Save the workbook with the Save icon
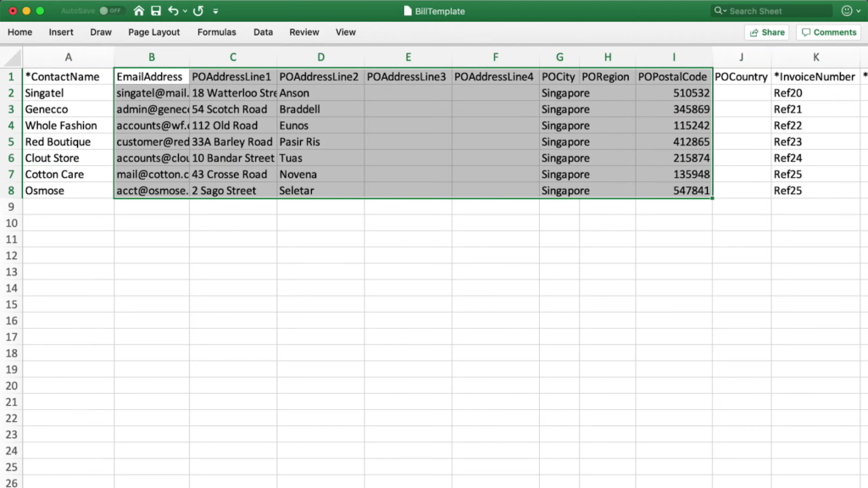The width and height of the screenshot is (868, 488). click(156, 11)
